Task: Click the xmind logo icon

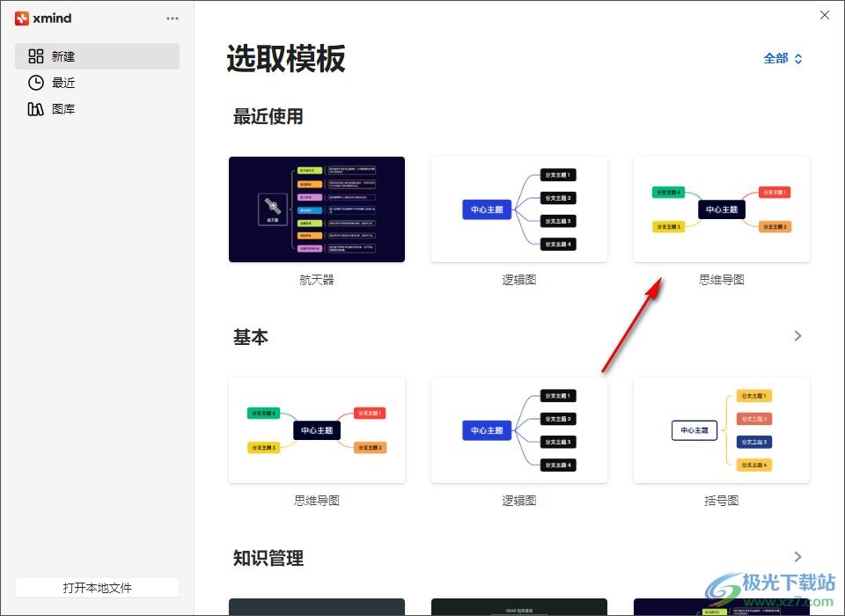Action: [x=21, y=18]
